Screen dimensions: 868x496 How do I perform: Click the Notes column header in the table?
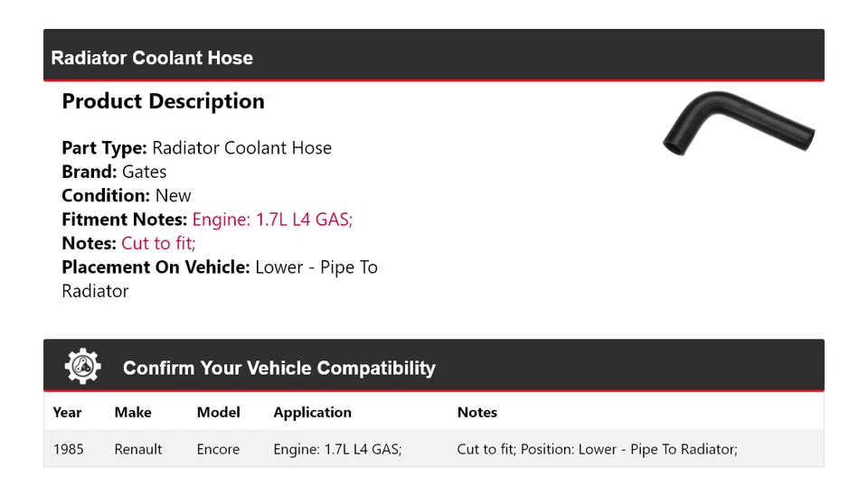click(476, 412)
